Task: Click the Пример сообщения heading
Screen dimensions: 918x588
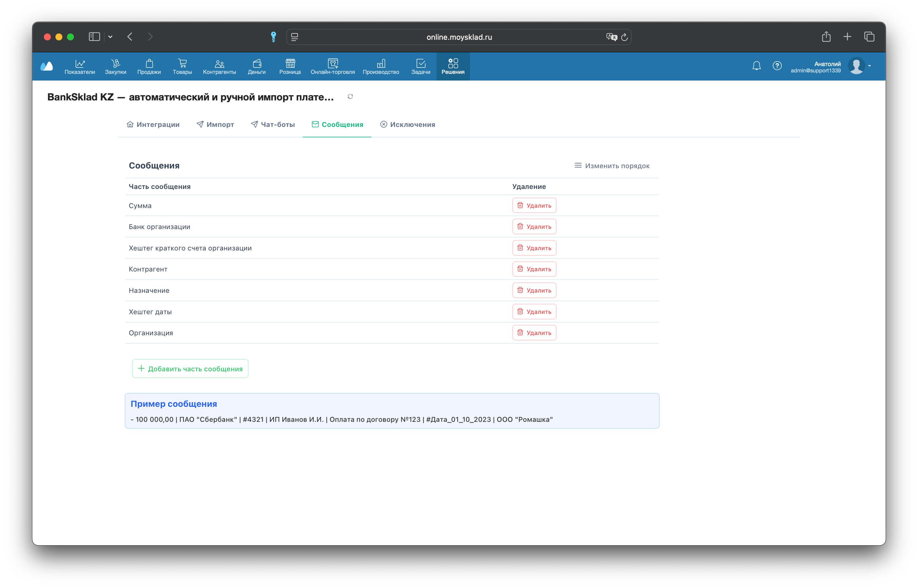Action: 173,404
